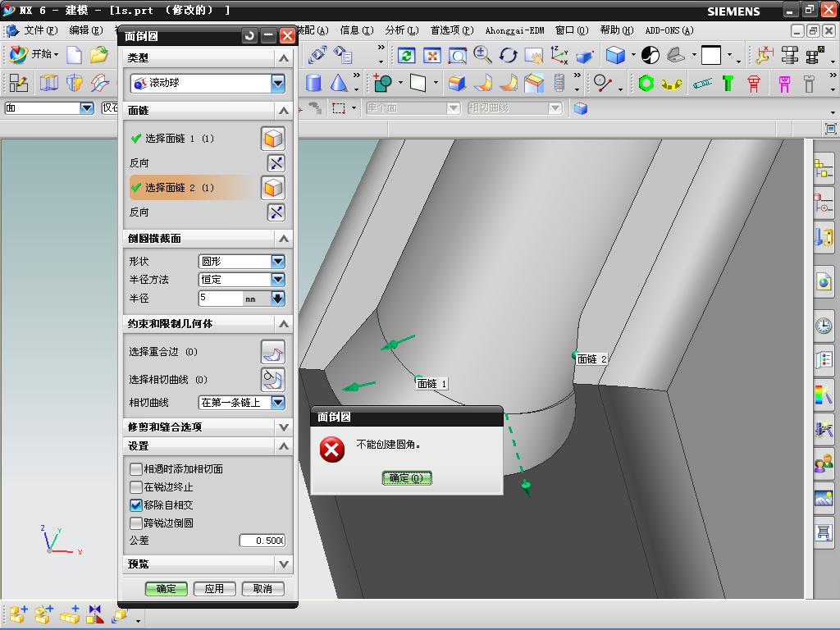The image size is (840, 630).
Task: Open the blend type 滚动球 dropdown
Action: (277, 83)
